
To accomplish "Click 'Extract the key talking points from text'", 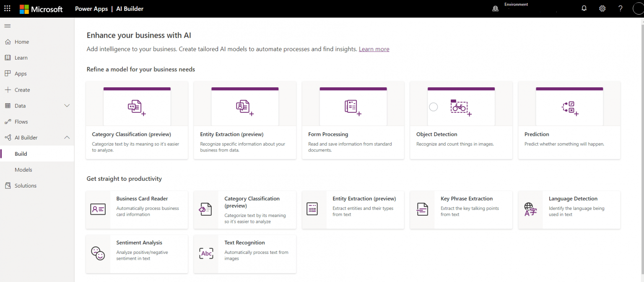I will [x=470, y=211].
